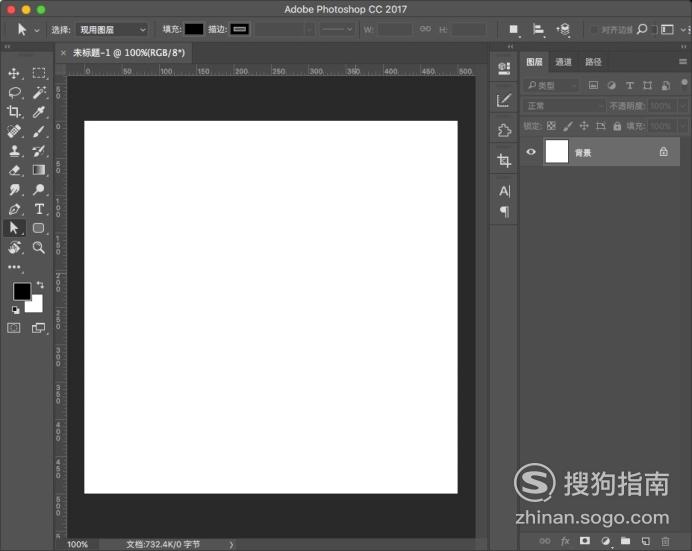This screenshot has height=551, width=692.
Task: Open the tool preset picker arrow
Action: tap(37, 30)
